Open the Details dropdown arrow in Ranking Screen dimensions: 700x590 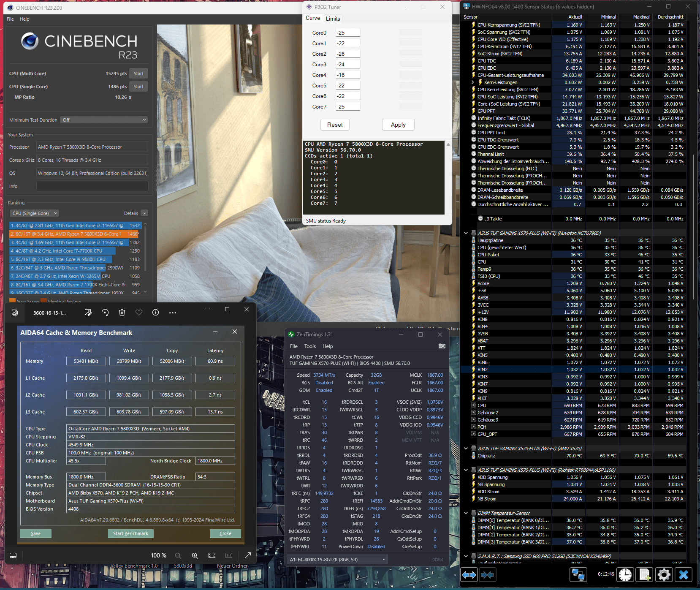point(144,213)
